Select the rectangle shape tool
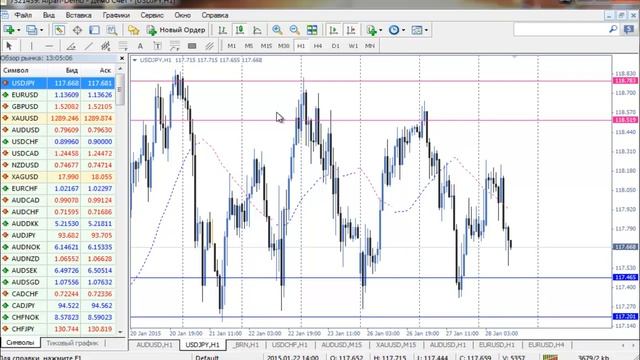 (192, 46)
